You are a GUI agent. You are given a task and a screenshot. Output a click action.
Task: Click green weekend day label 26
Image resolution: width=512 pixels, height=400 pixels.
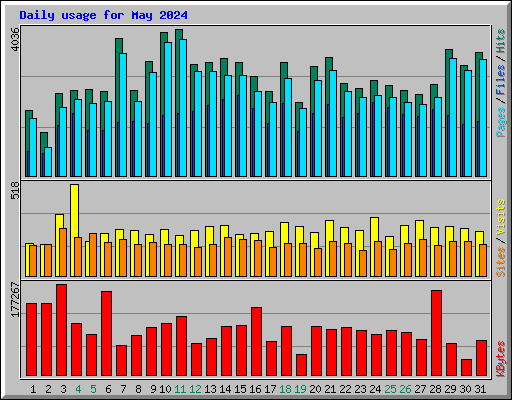coord(405,389)
